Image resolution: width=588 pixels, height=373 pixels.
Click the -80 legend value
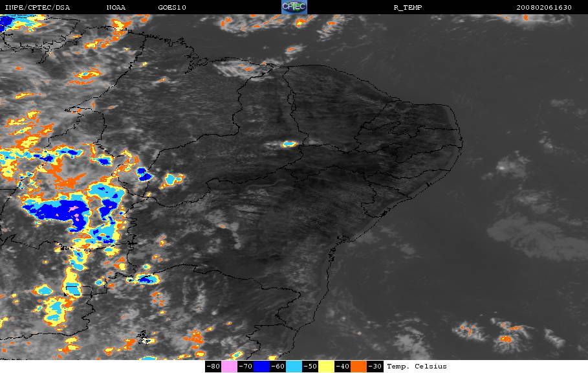[213, 367]
